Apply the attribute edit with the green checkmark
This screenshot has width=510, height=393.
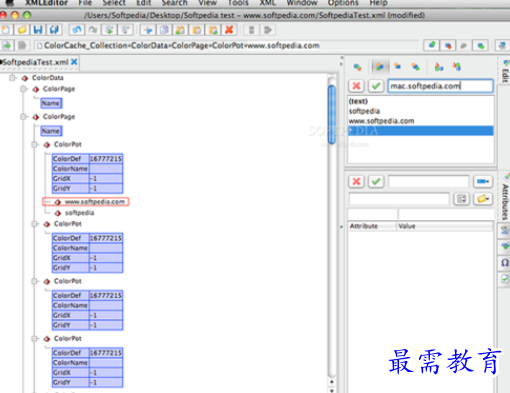[x=376, y=182]
